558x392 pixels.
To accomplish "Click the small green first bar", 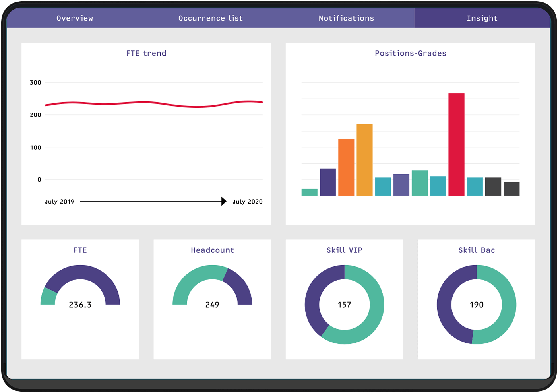I will (310, 192).
